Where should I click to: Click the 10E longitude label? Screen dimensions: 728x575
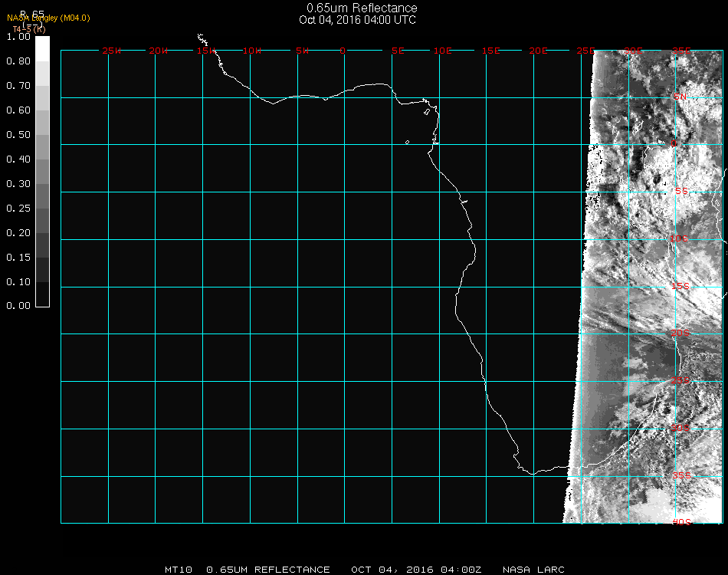[443, 51]
